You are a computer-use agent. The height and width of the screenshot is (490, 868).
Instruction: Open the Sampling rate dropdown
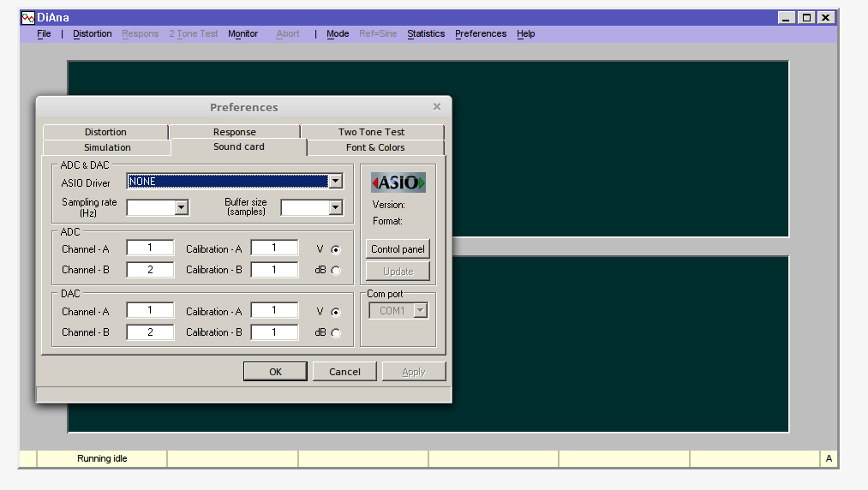coord(181,207)
